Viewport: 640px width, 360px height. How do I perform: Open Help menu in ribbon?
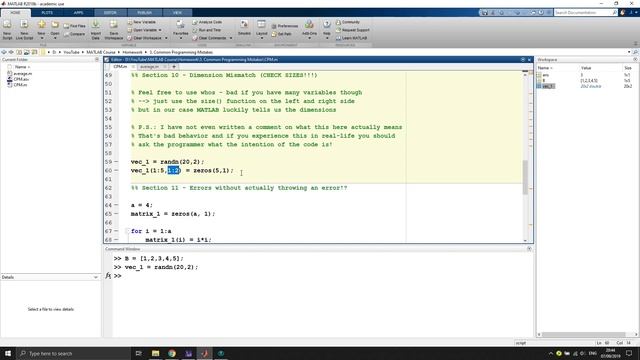click(x=327, y=30)
